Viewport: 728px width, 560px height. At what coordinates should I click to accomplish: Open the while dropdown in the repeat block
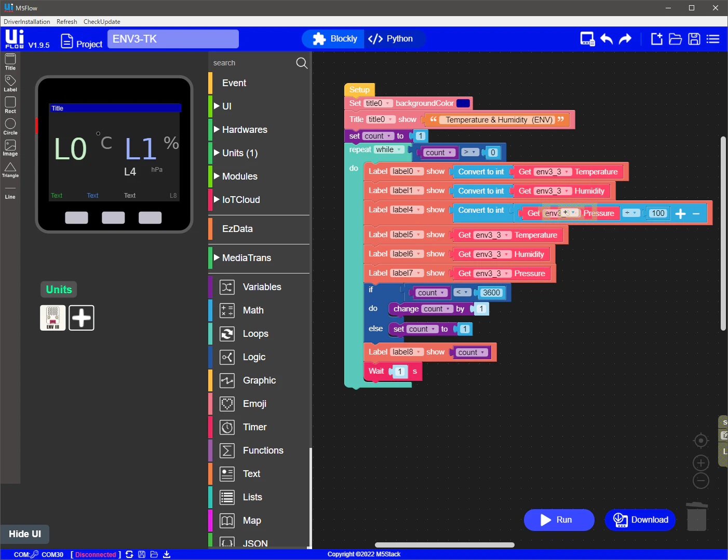(x=389, y=149)
